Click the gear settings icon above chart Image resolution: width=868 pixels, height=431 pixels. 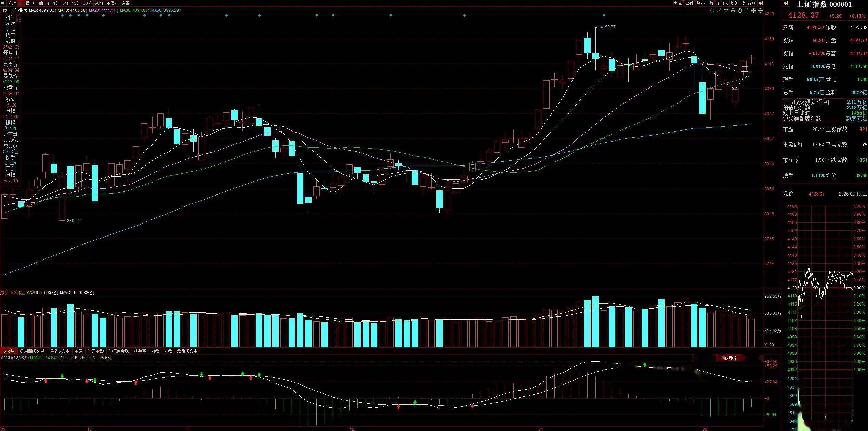pos(712,10)
